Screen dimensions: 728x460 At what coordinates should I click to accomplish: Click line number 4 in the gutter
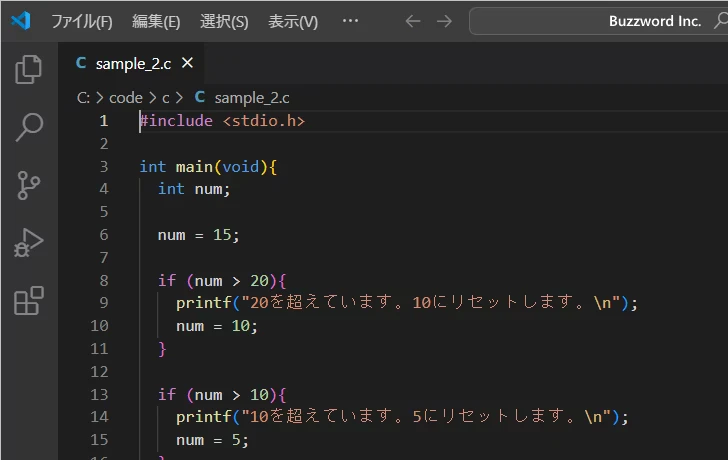104,189
